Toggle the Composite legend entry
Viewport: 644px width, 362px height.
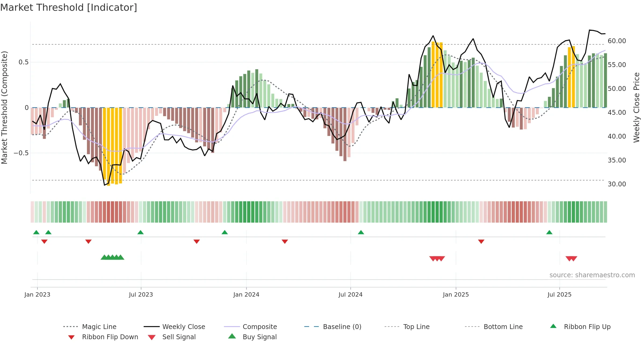coord(250,327)
